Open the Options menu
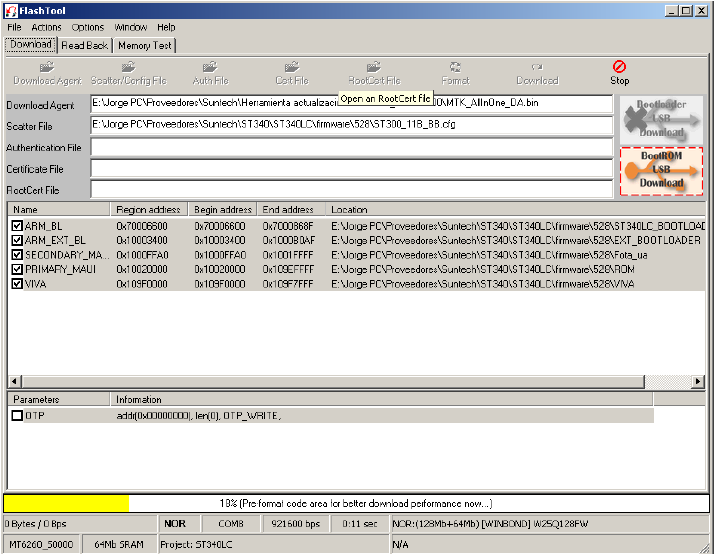The height and width of the screenshot is (554, 719). [88, 28]
